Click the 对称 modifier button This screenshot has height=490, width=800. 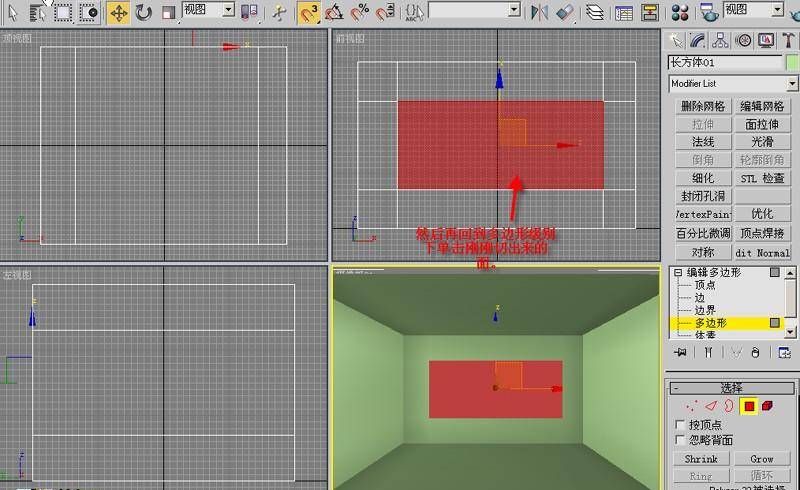(703, 252)
